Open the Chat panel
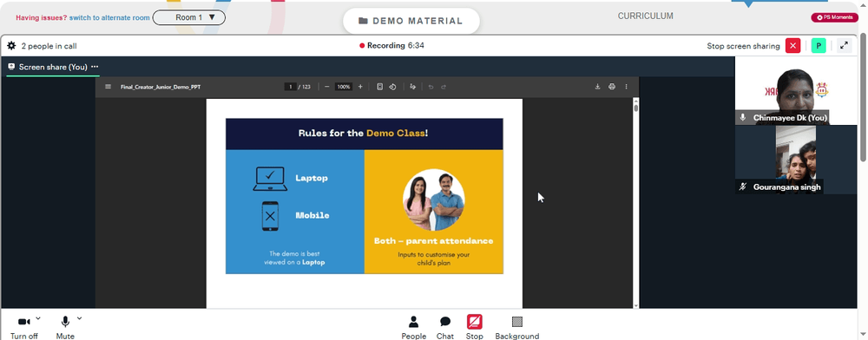The height and width of the screenshot is (340, 868). (445, 327)
